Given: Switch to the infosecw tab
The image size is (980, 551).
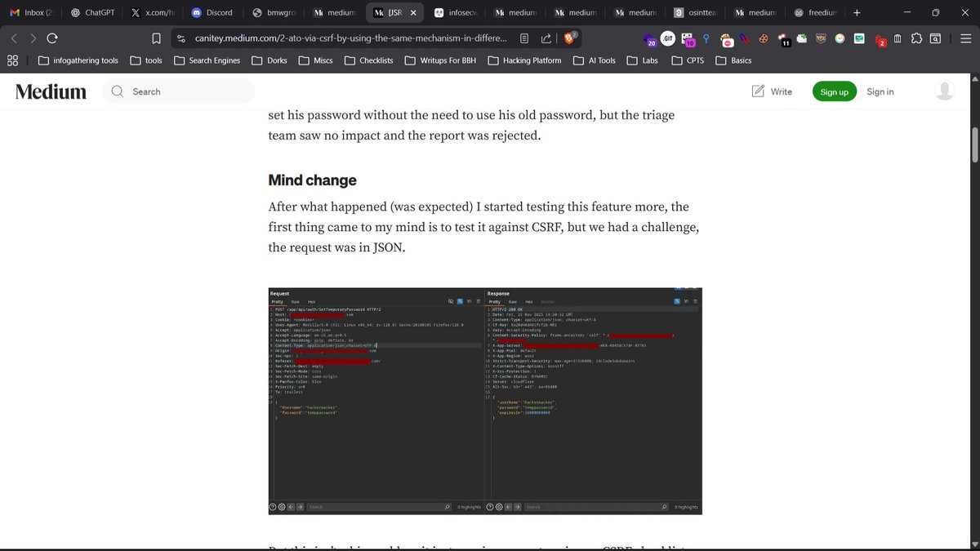Looking at the screenshot, I should point(456,13).
